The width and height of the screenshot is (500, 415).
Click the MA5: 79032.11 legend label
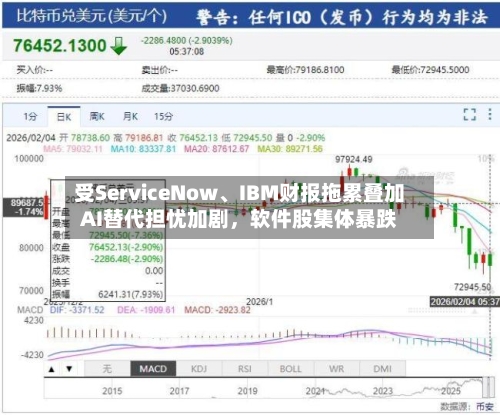(x=73, y=149)
